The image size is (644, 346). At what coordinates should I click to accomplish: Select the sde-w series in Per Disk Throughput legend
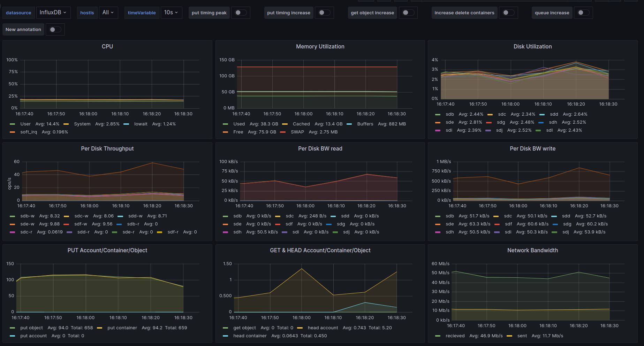coord(27,224)
